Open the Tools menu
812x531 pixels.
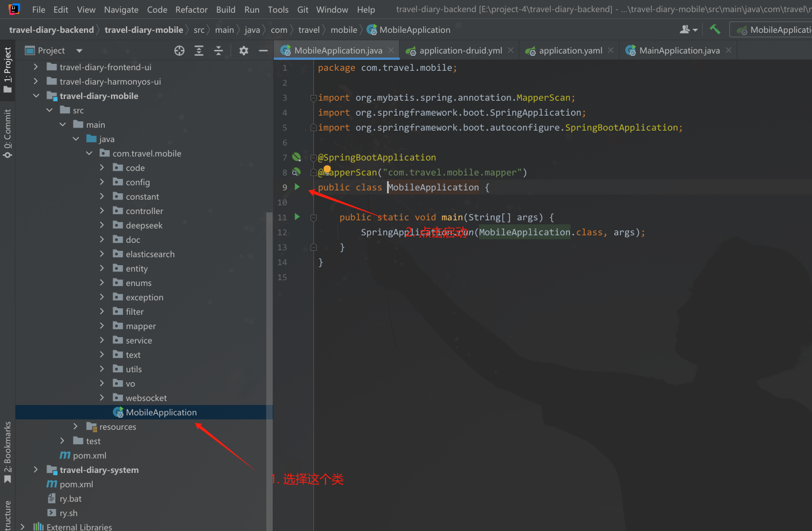(x=278, y=9)
